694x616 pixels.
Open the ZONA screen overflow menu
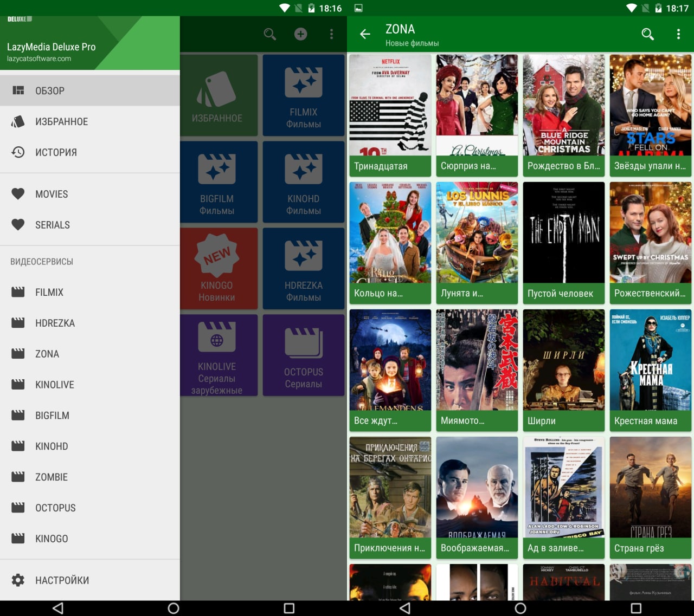pyautogui.click(x=678, y=34)
